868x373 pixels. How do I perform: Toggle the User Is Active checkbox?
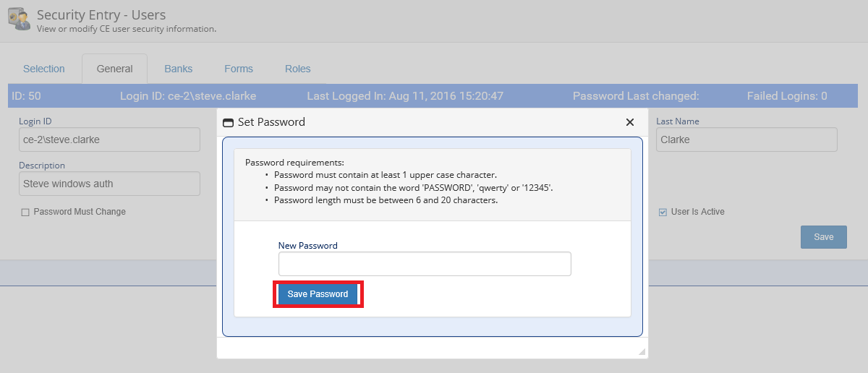[x=663, y=213]
